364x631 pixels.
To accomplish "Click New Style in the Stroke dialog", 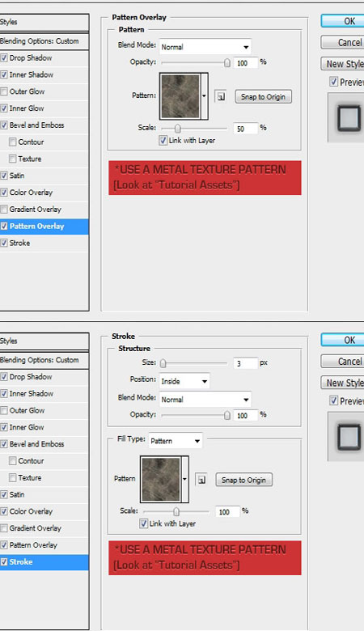I will (x=343, y=383).
